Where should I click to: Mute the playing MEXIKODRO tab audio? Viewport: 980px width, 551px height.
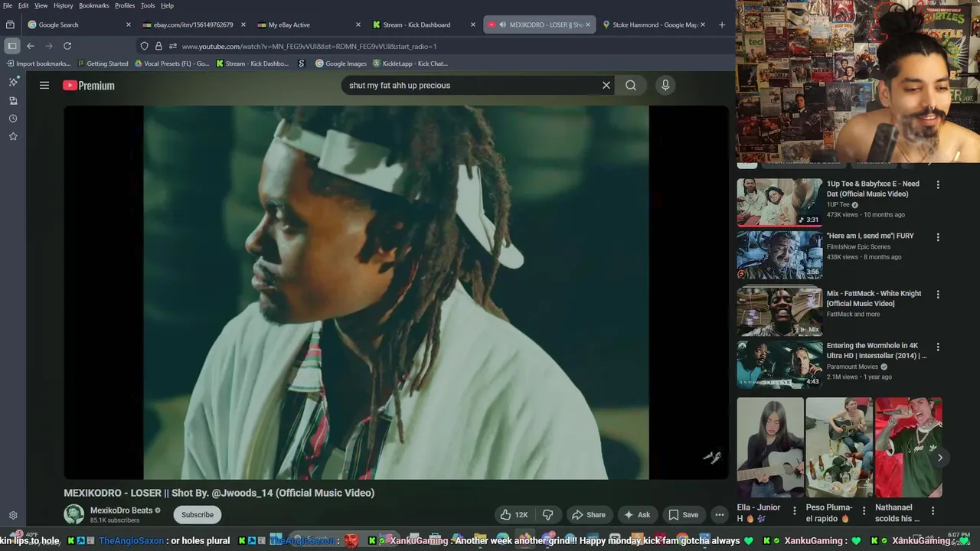pyautogui.click(x=503, y=24)
